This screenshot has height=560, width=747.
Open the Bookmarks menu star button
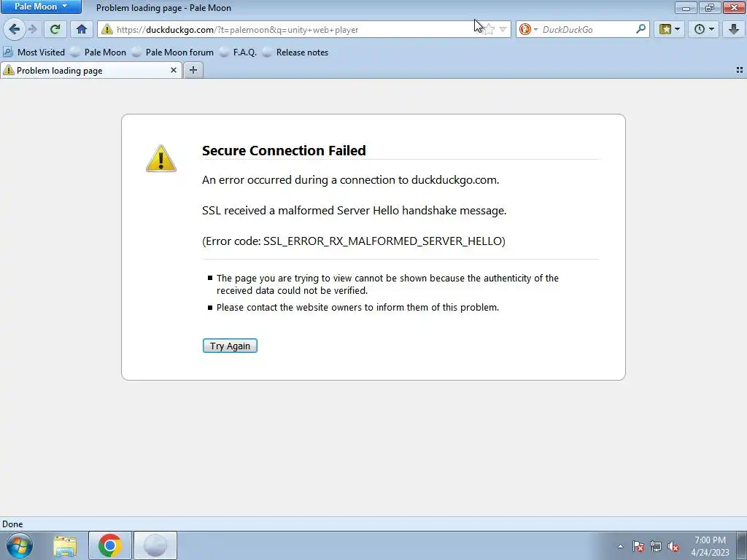point(665,29)
